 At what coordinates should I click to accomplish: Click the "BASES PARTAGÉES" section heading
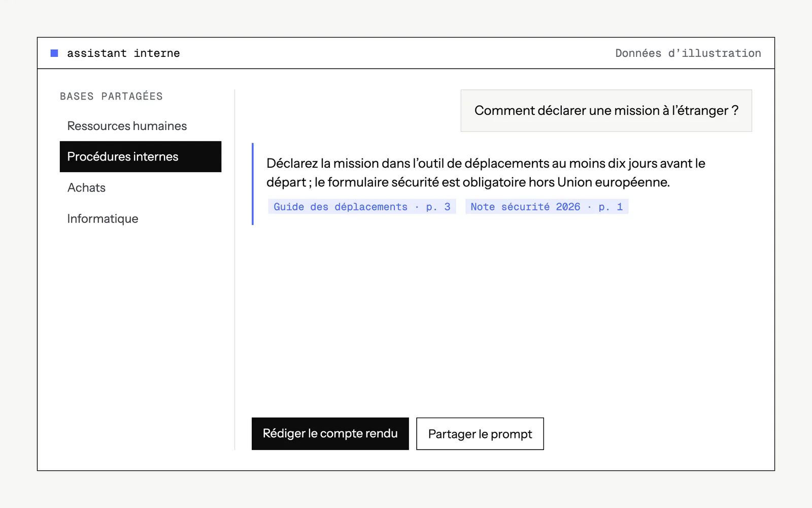[111, 97]
